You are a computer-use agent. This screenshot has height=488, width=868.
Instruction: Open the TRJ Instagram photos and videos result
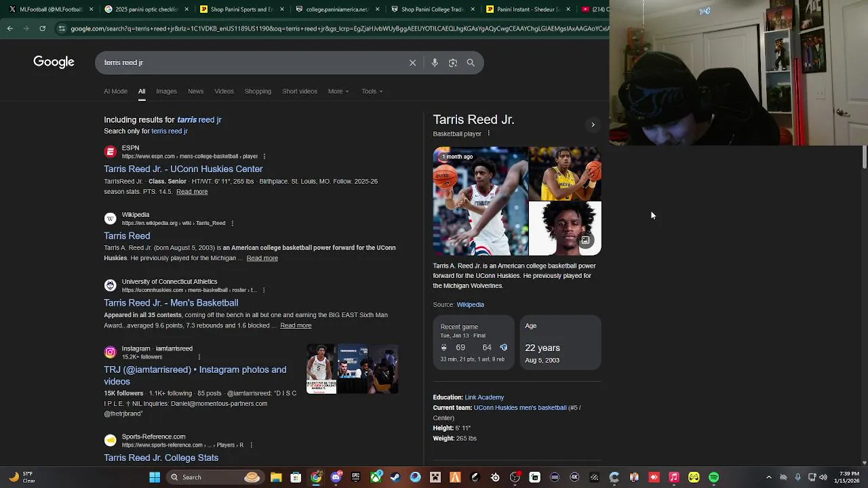(195, 375)
